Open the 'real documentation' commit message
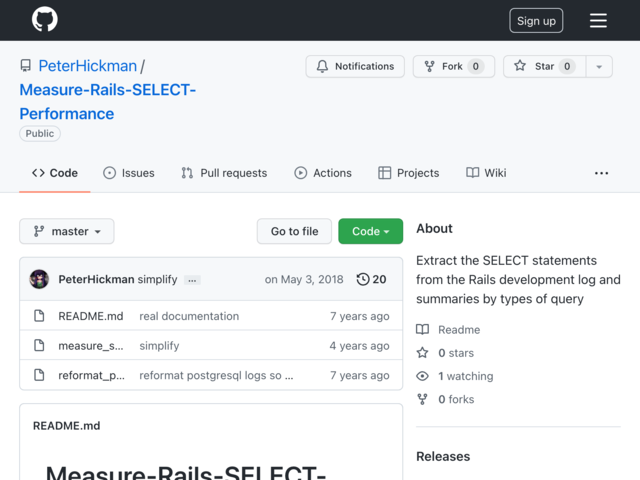Screen dimensions: 640x480 click(x=189, y=316)
